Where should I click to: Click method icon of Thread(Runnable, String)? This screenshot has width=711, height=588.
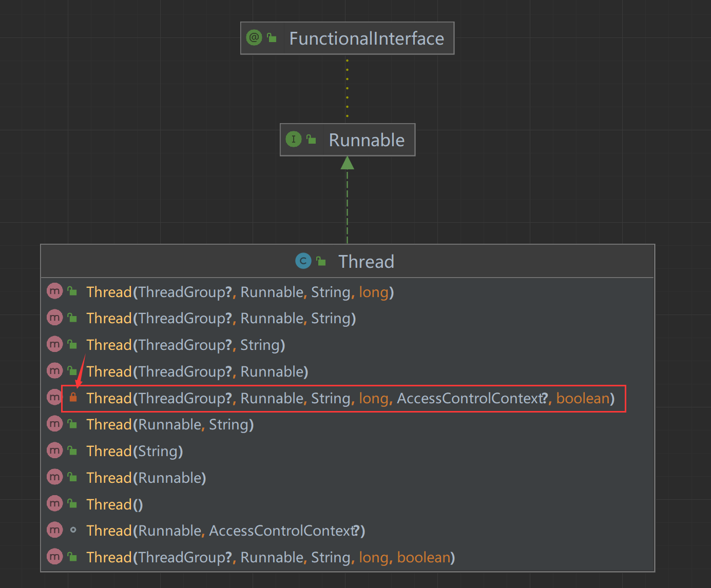[x=54, y=424]
